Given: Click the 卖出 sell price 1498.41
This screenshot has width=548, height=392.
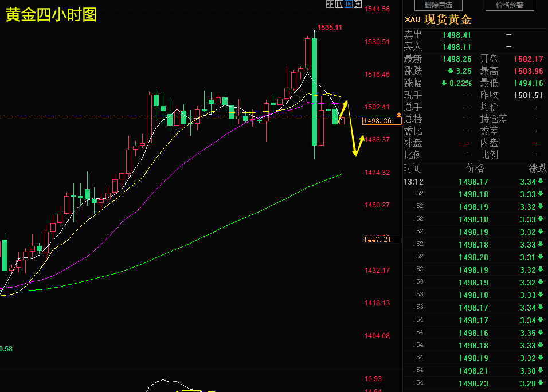Looking at the screenshot, I should pyautogui.click(x=456, y=35).
